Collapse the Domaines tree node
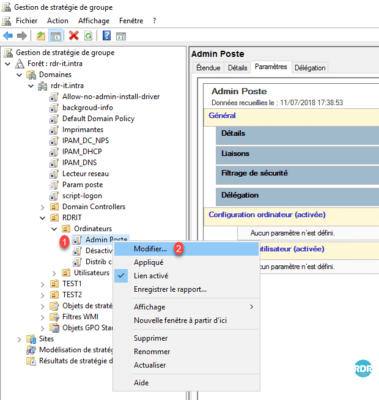Image resolution: width=379 pixels, height=400 pixels. click(x=19, y=75)
